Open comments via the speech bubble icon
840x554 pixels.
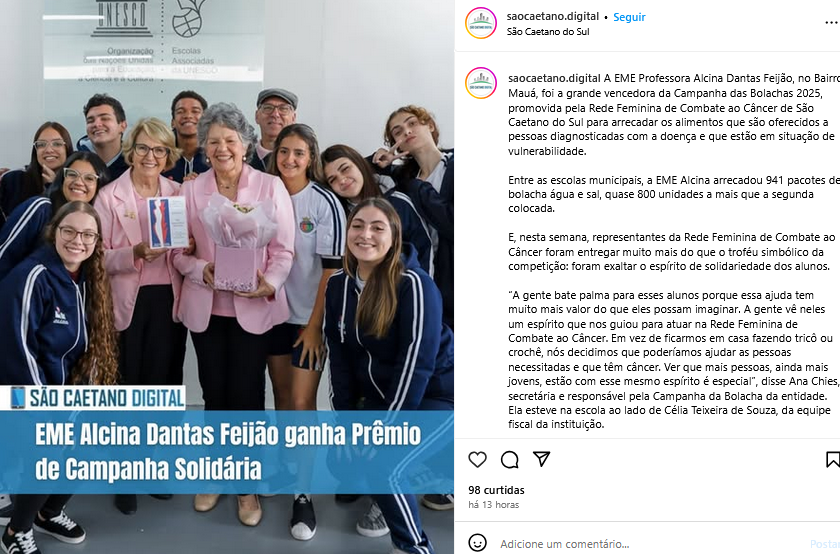click(509, 460)
